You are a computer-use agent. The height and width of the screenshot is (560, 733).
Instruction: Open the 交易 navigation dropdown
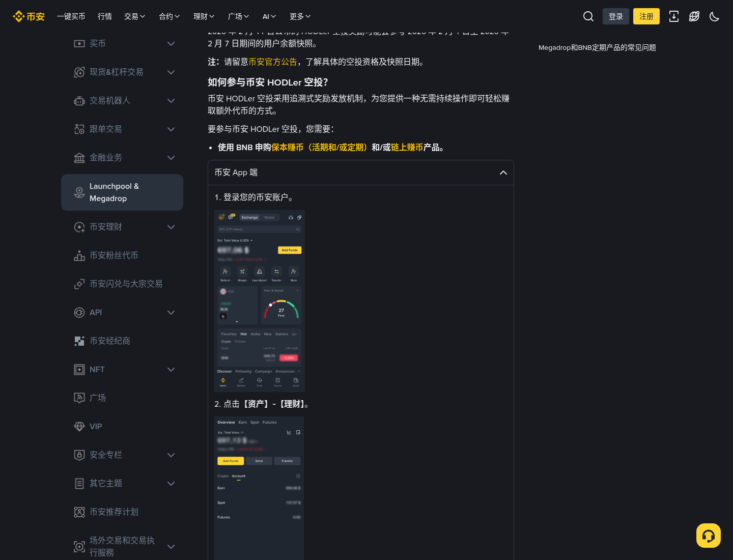pos(135,16)
